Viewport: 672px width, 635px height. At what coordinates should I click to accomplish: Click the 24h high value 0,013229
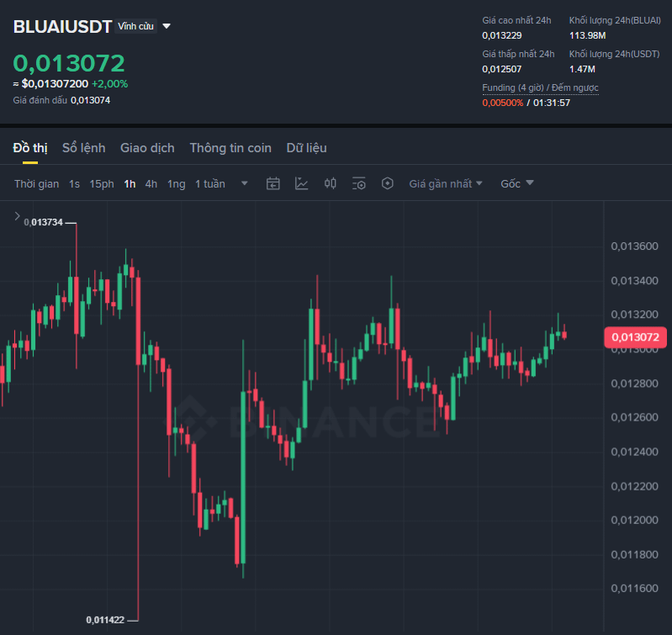click(502, 35)
